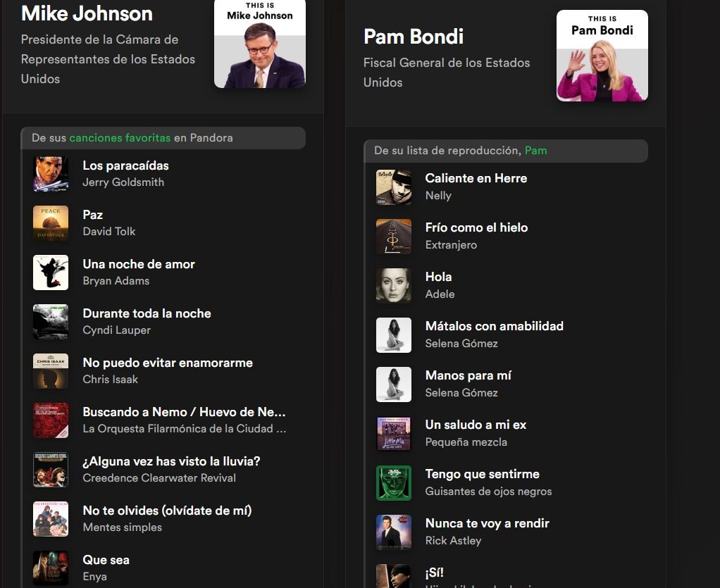Click the album art for Los paracaídas
Image resolution: width=720 pixels, height=588 pixels.
point(51,174)
